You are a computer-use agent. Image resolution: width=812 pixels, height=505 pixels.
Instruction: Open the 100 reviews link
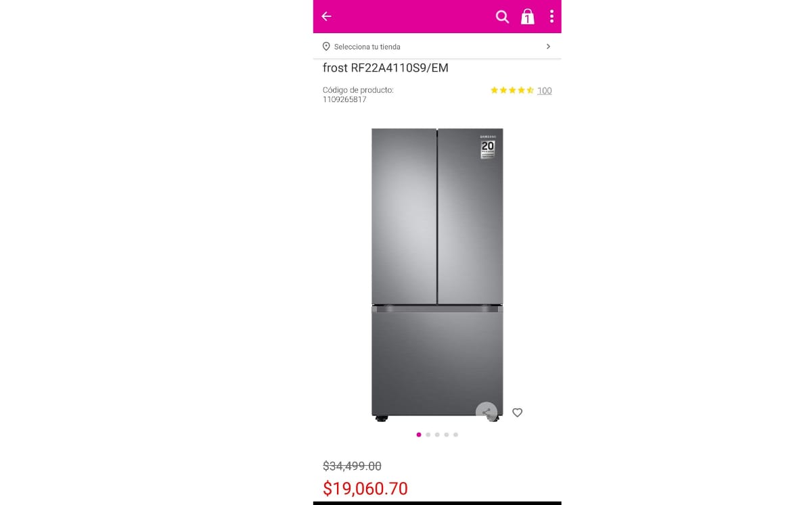click(544, 91)
